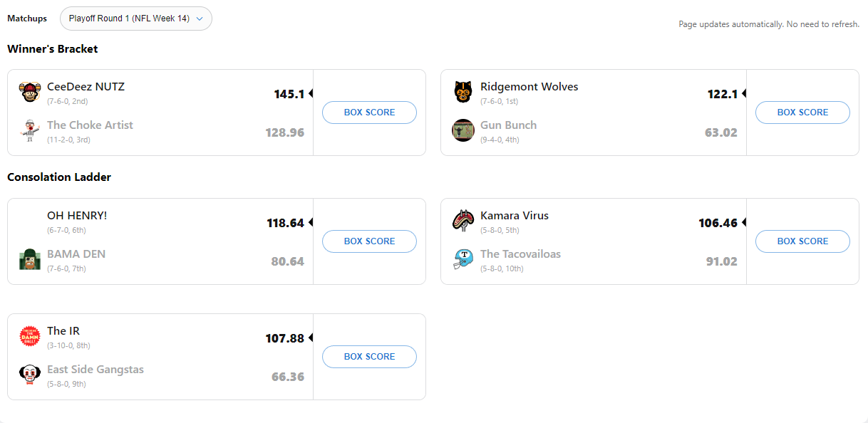View Box Score for OH HENRY! matchup

pyautogui.click(x=369, y=241)
